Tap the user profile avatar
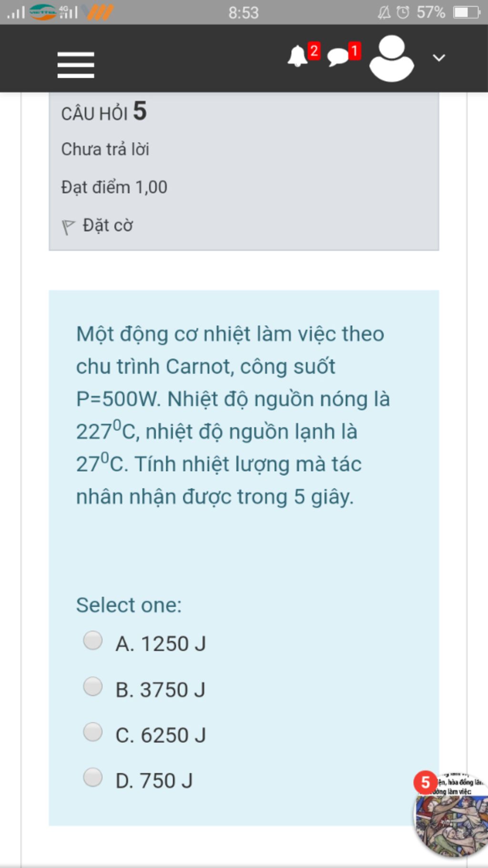The width and height of the screenshot is (488, 868). (392, 58)
